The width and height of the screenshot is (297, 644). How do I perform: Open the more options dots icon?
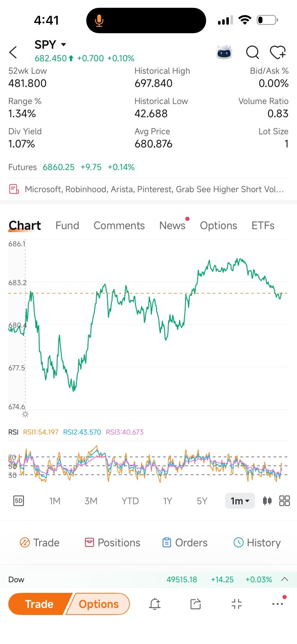(278, 603)
